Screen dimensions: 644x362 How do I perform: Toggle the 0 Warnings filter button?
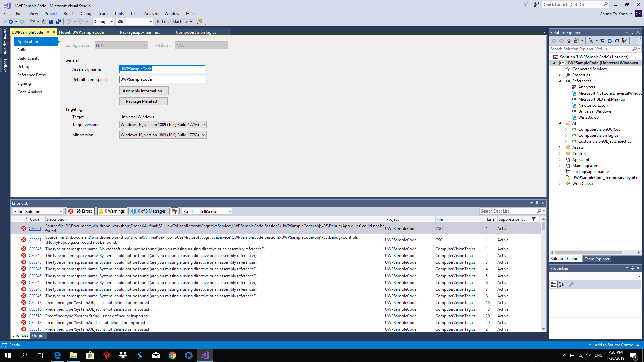112,211
